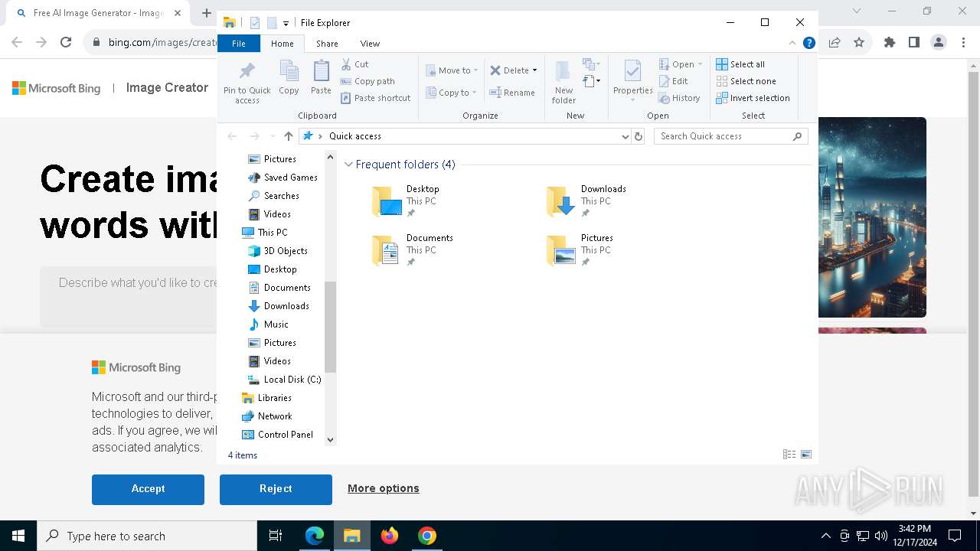Click the Cut scissors command
The image size is (980, 551).
tap(354, 64)
